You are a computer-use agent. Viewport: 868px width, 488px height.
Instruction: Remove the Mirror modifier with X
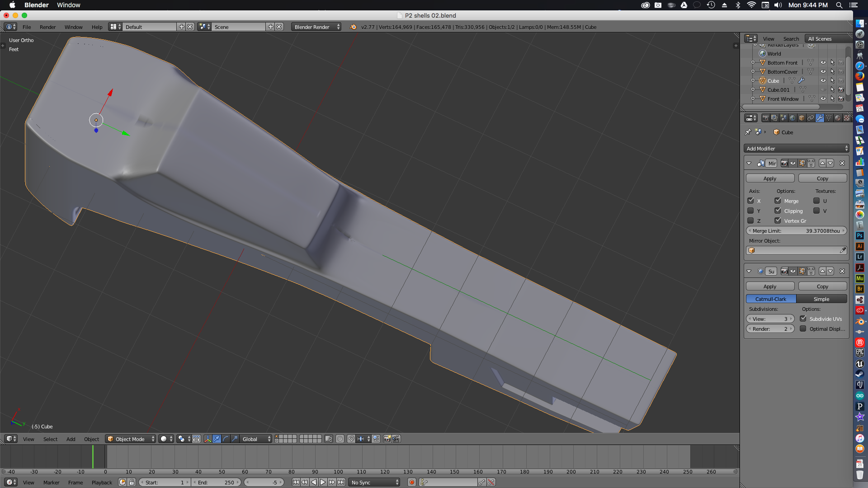(842, 163)
